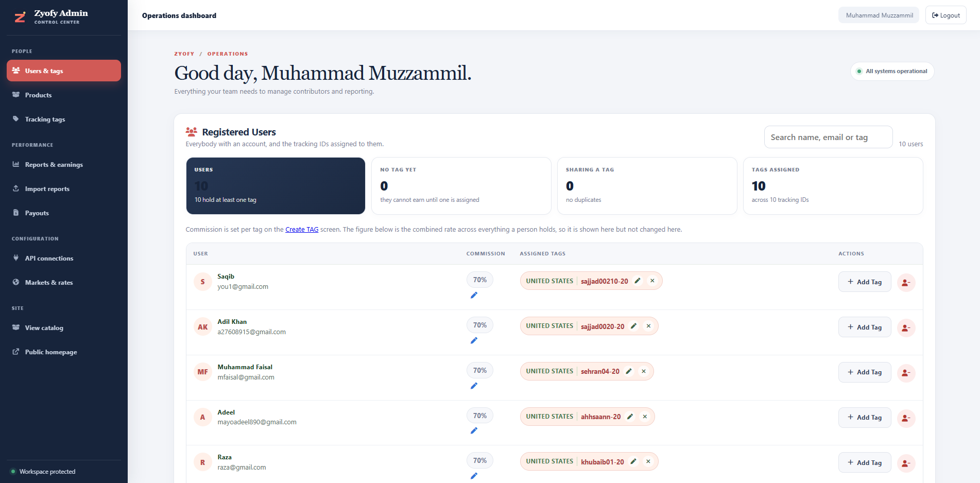This screenshot has width=980, height=483.
Task: Click email you1@gmail.com
Action: pos(243,286)
